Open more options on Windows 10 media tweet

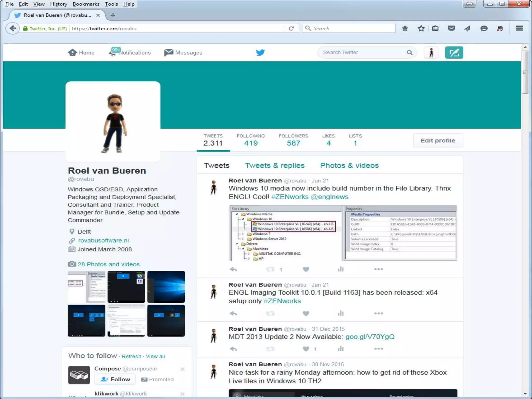pyautogui.click(x=378, y=269)
